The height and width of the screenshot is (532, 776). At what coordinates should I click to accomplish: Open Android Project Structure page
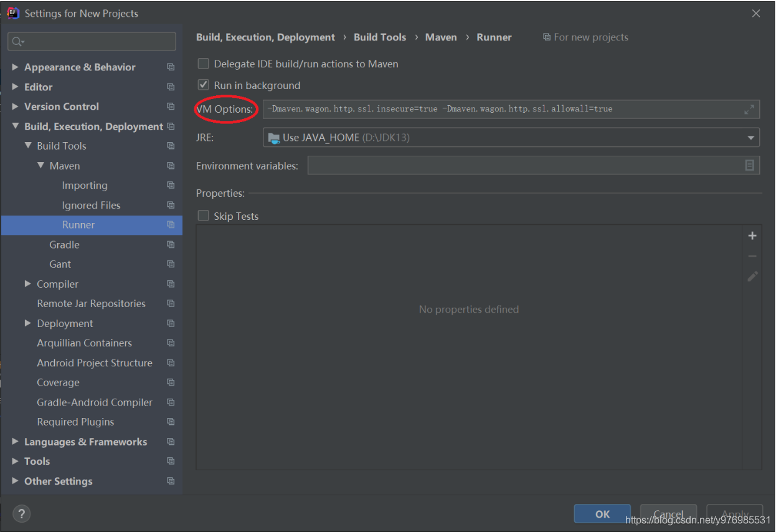click(95, 363)
